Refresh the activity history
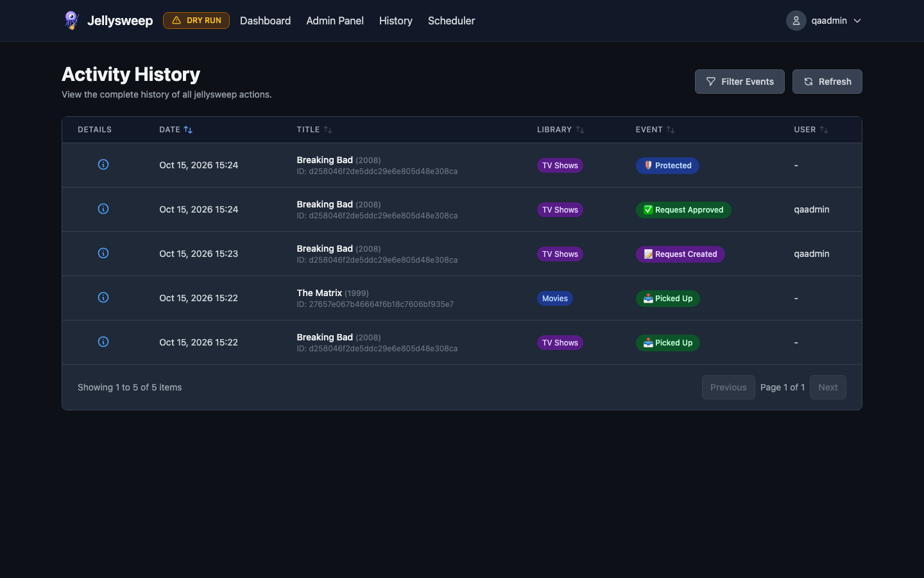924x578 pixels. tap(827, 82)
